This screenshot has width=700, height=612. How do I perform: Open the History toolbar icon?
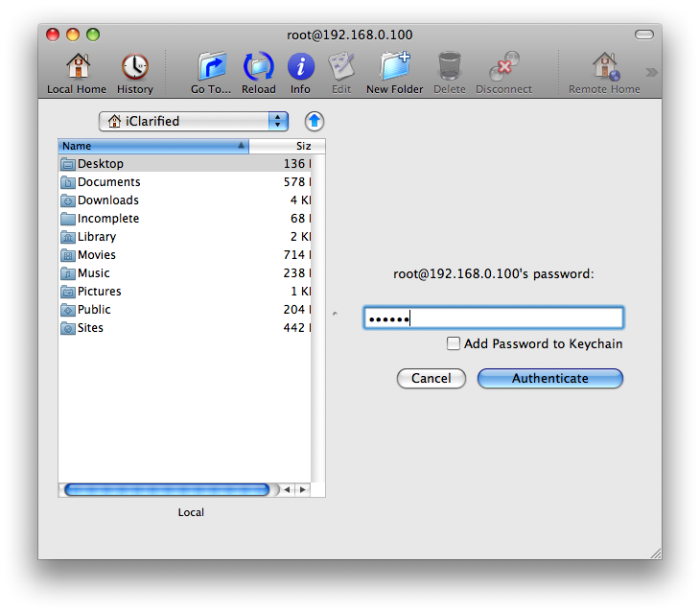pyautogui.click(x=134, y=67)
